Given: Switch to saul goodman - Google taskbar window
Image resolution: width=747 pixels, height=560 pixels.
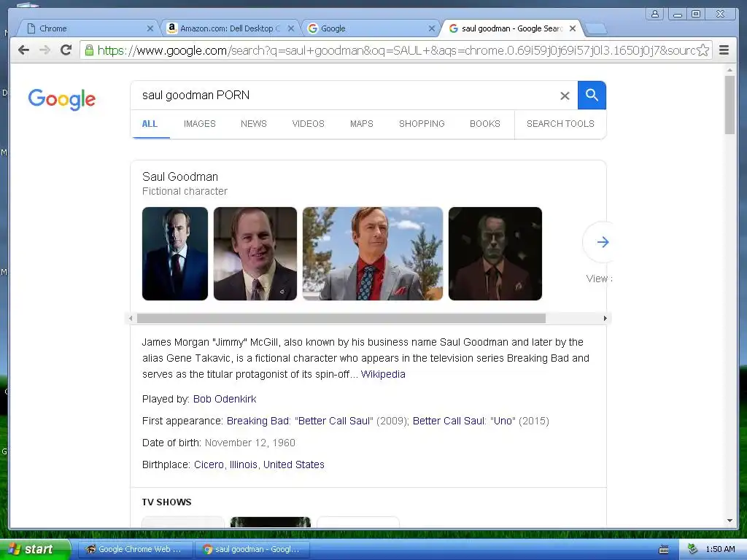Looking at the screenshot, I should point(252,549).
